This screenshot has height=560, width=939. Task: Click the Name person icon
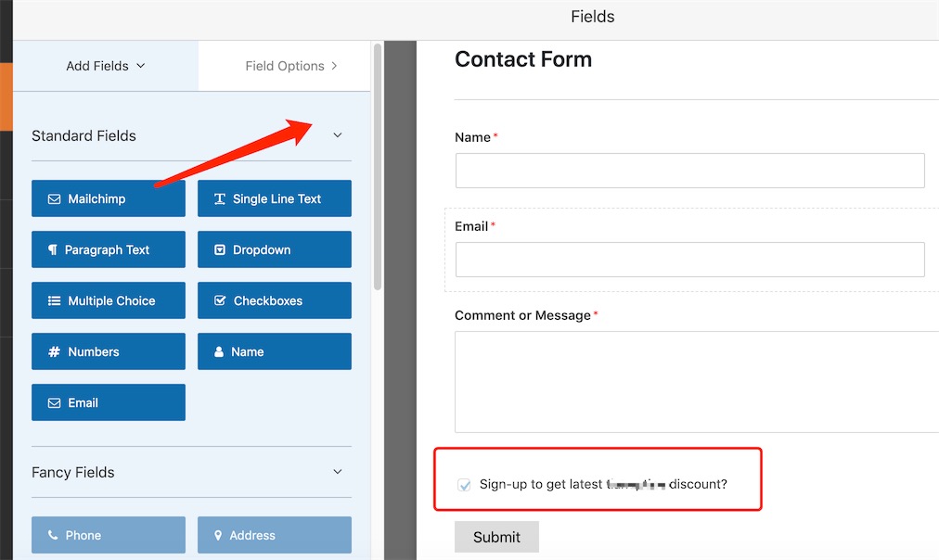click(x=219, y=351)
